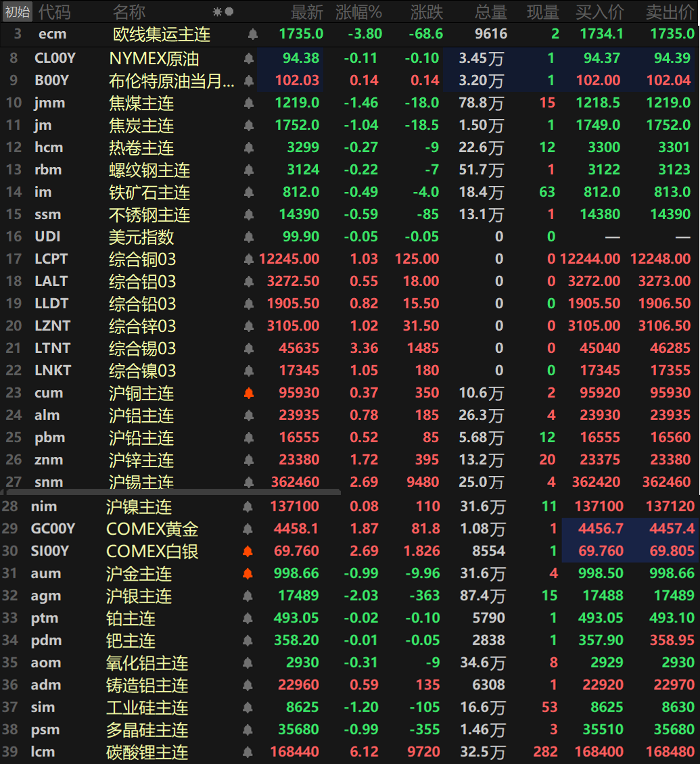Turn off the red bell for 沪金主连
This screenshot has width=700, height=764.
tap(248, 573)
